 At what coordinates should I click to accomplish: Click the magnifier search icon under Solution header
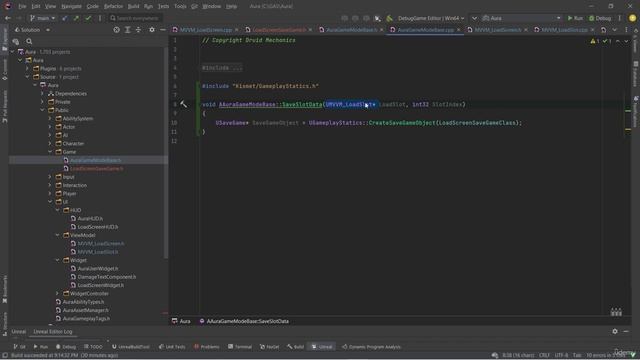(x=29, y=41)
